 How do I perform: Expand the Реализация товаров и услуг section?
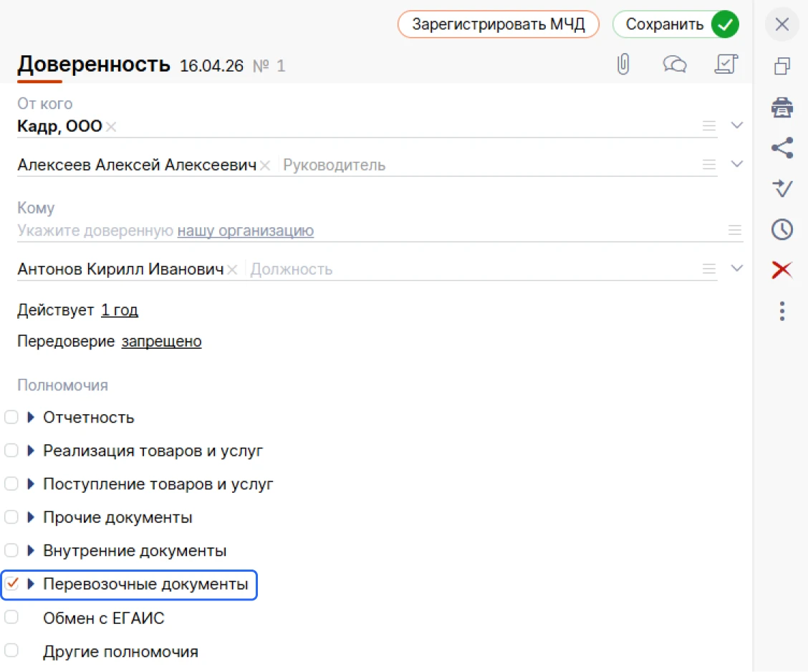(x=30, y=451)
